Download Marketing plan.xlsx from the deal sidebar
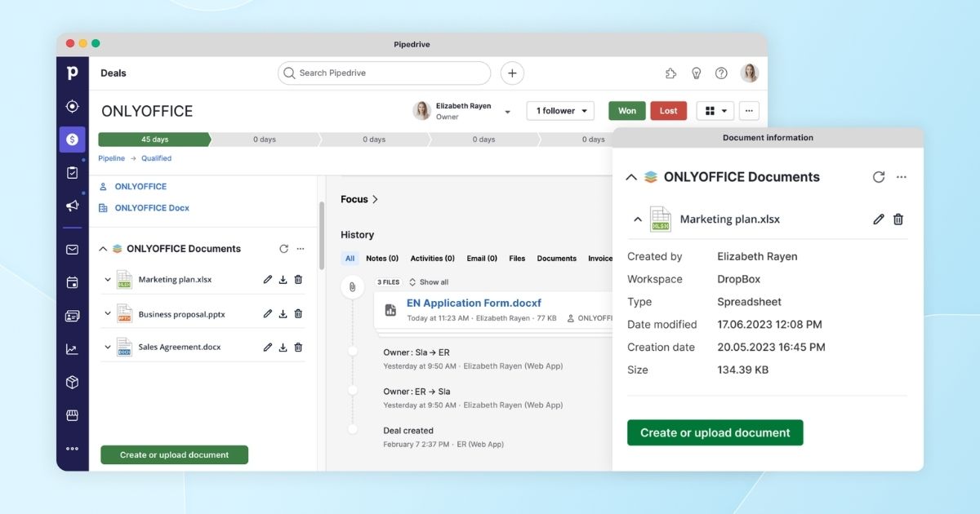The image size is (980, 514). (283, 279)
